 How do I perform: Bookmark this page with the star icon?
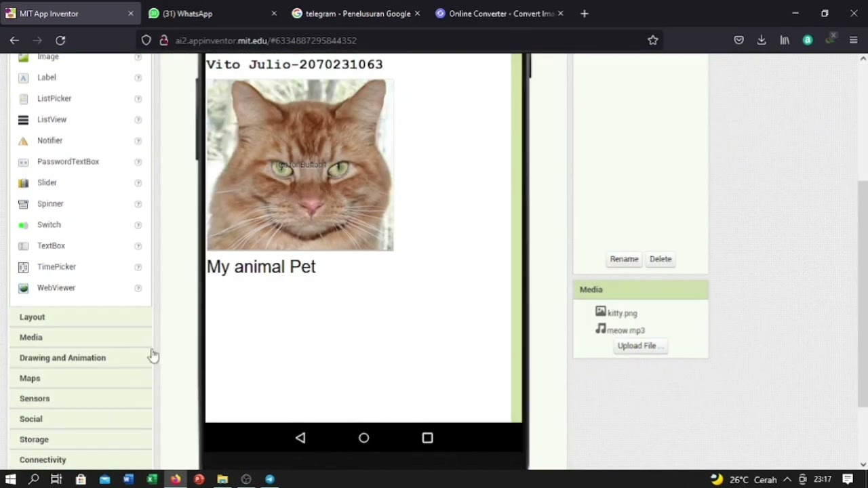point(652,40)
